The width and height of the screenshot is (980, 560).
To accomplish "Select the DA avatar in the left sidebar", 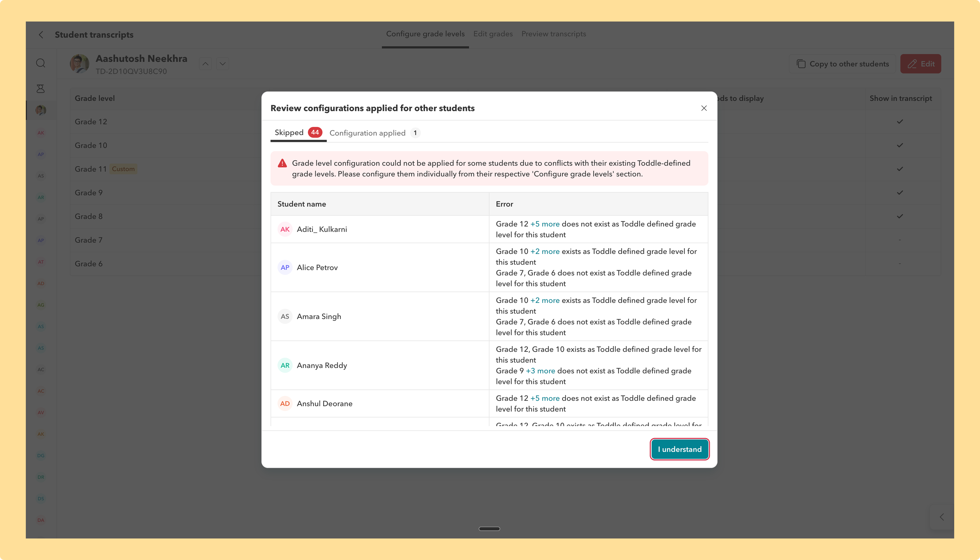I will [x=41, y=520].
